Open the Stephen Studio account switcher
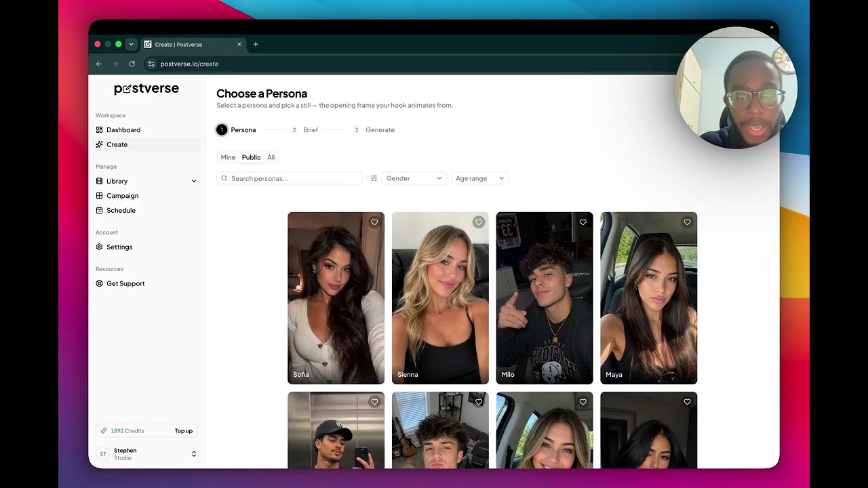Image resolution: width=868 pixels, height=488 pixels. (x=146, y=454)
